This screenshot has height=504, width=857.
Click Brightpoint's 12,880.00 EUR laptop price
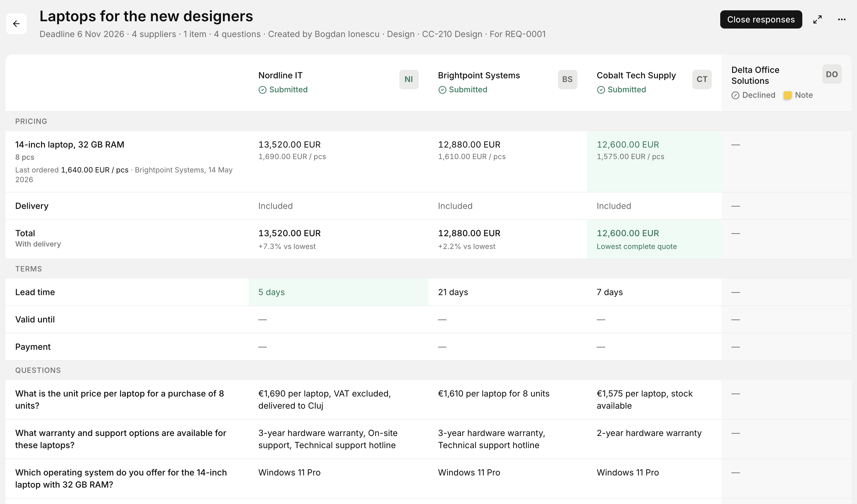pos(469,145)
